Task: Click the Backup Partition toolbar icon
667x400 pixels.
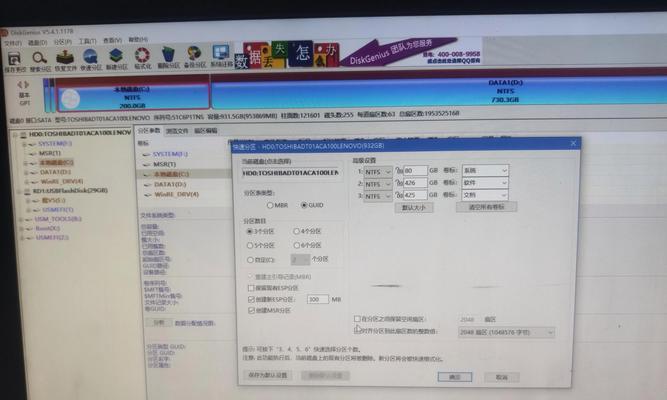Action: (195, 54)
